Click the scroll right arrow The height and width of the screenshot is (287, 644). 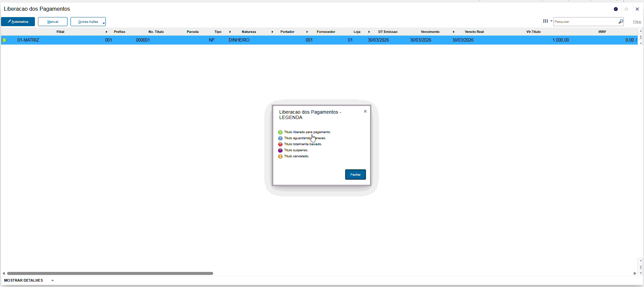click(635, 273)
